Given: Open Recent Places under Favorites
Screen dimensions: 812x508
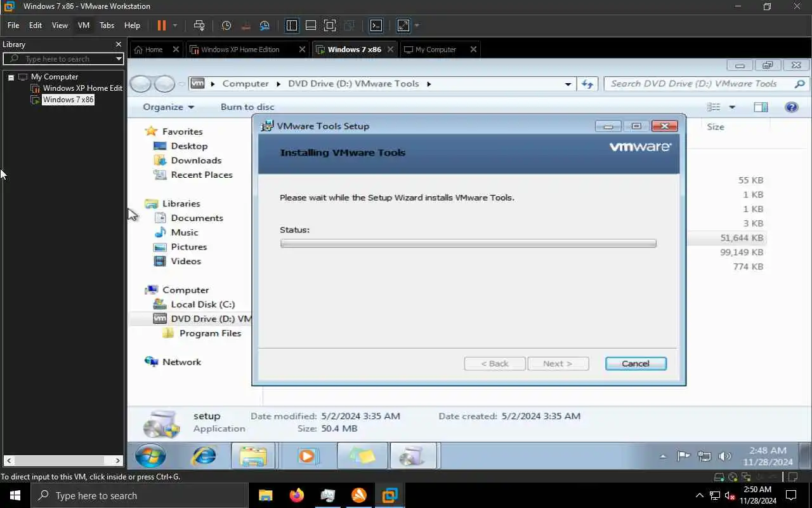Looking at the screenshot, I should [x=202, y=175].
